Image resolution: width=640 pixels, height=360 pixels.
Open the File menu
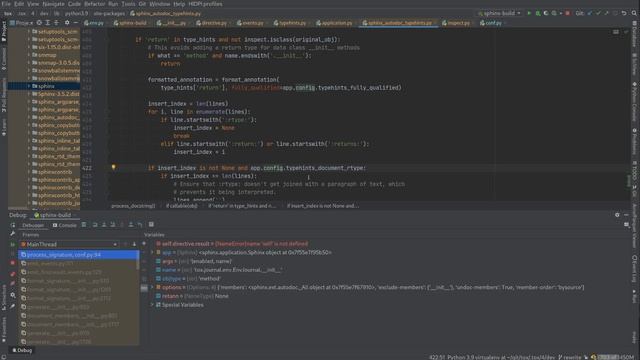pyautogui.click(x=6, y=4)
